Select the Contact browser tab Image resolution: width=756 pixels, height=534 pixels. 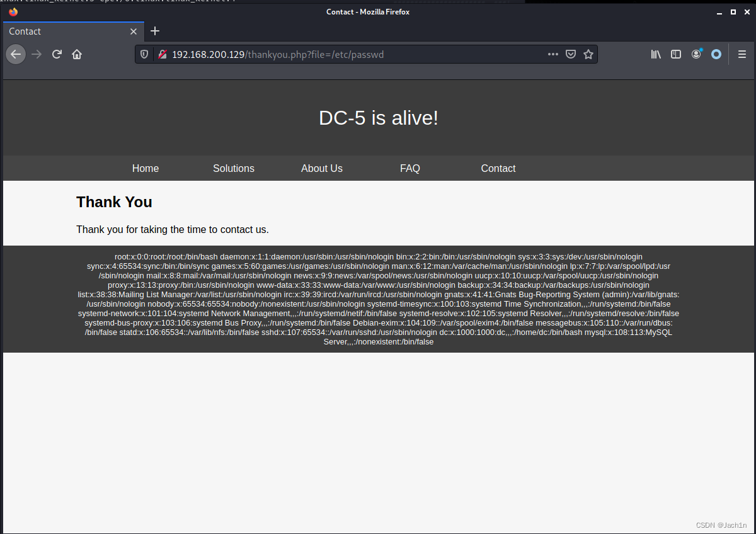(x=74, y=31)
